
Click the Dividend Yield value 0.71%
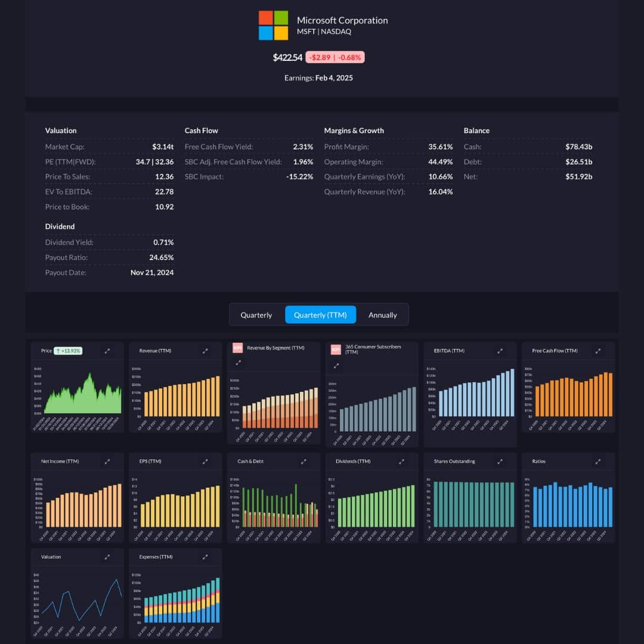163,242
